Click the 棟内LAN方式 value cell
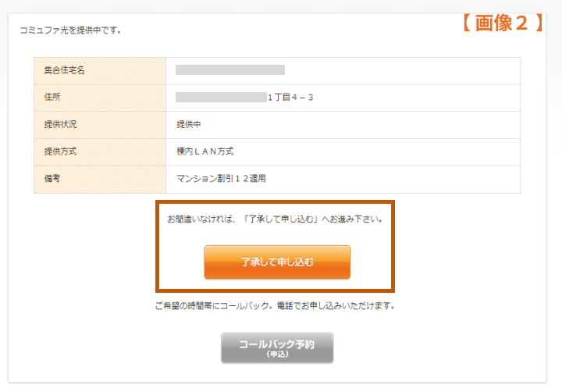The height and width of the screenshot is (392, 562). (x=343, y=151)
